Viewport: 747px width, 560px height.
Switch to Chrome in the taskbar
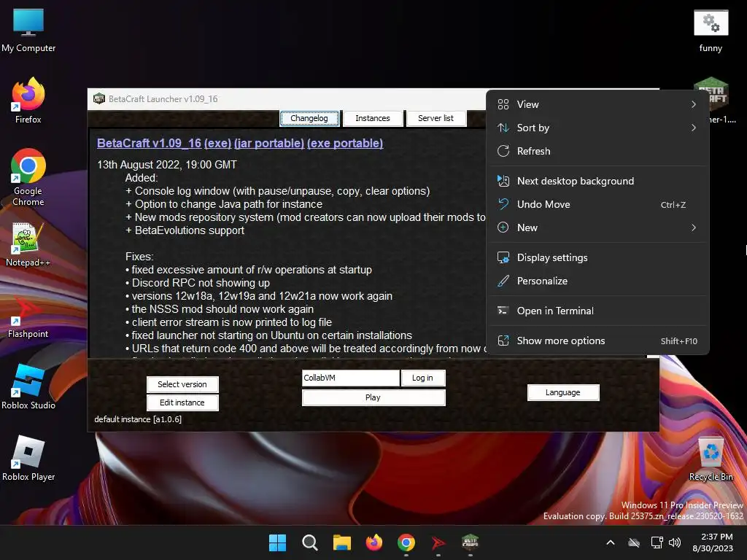pos(406,542)
